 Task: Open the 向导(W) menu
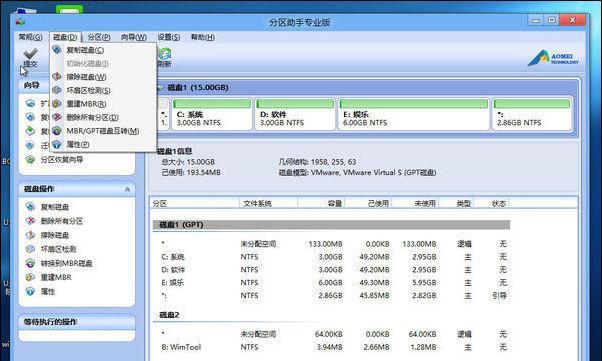click(134, 37)
